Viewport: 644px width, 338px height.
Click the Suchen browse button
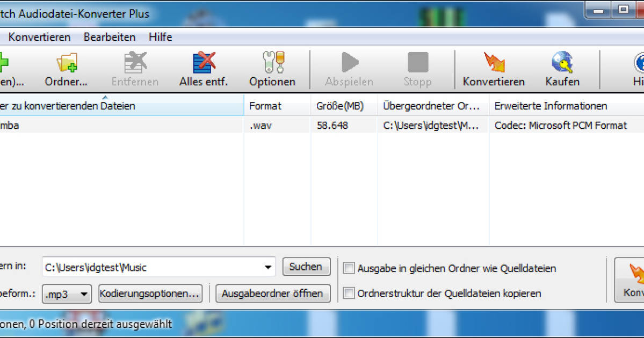[306, 267]
